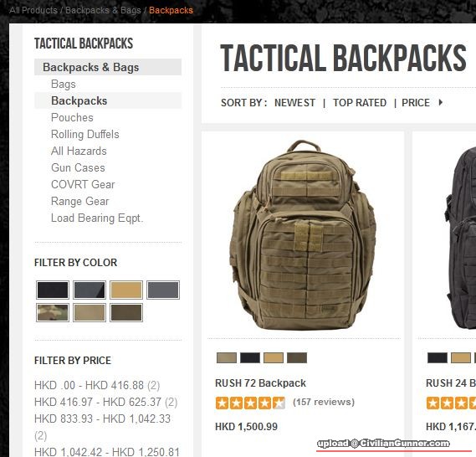476x457 pixels.
Task: Click the star rating of RUSH 72 Backpack
Action: point(250,403)
